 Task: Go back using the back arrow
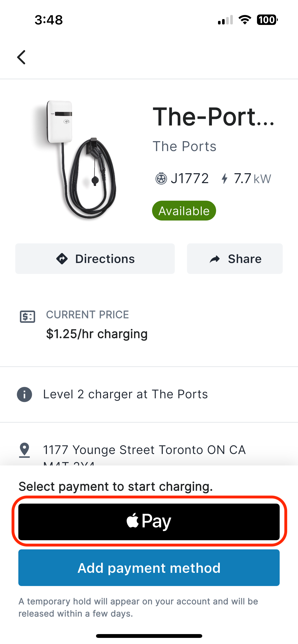tap(21, 57)
